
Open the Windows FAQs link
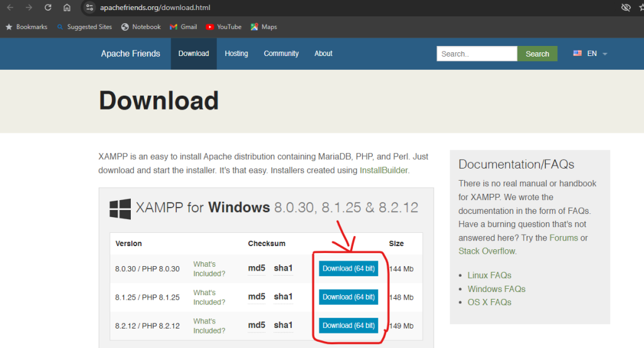(496, 289)
